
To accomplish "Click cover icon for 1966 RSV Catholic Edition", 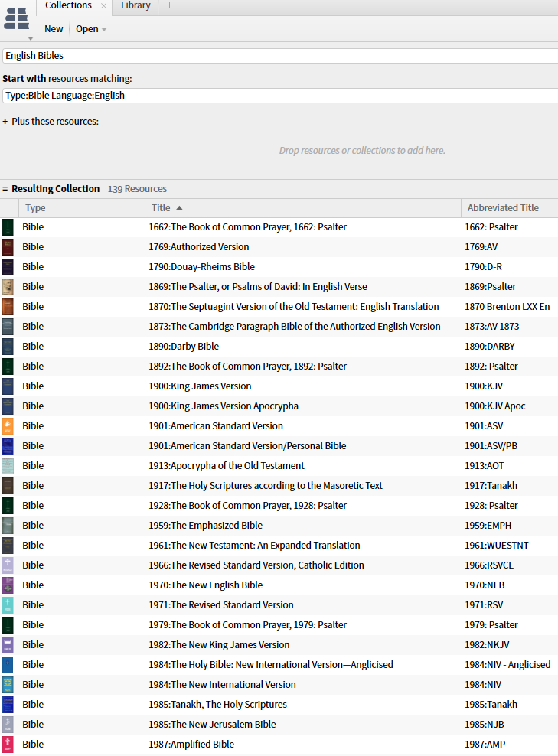I will (x=8, y=565).
